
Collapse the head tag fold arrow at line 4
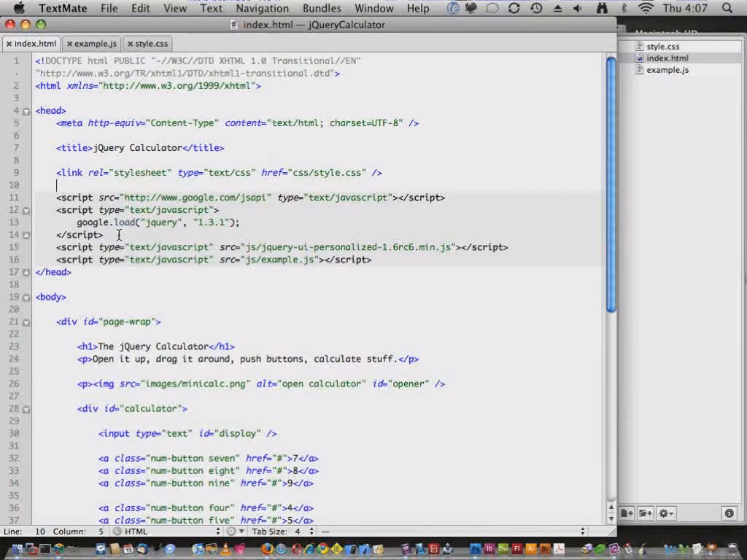coord(26,111)
